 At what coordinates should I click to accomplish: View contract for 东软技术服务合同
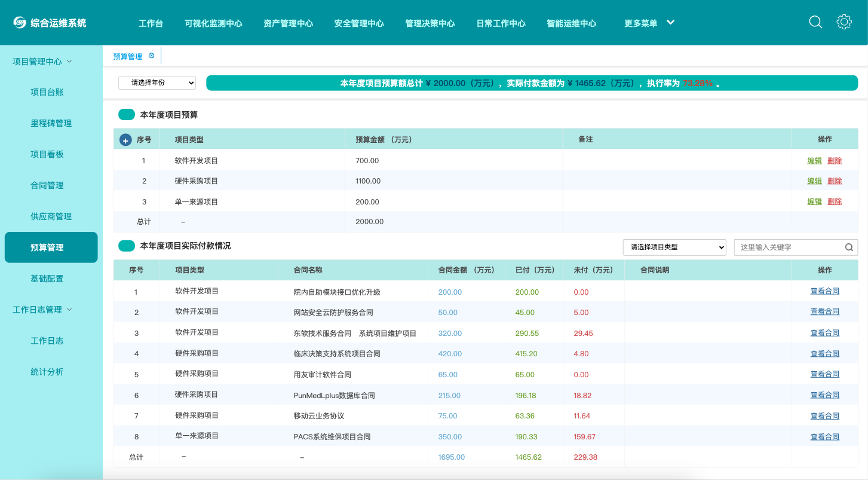825,333
